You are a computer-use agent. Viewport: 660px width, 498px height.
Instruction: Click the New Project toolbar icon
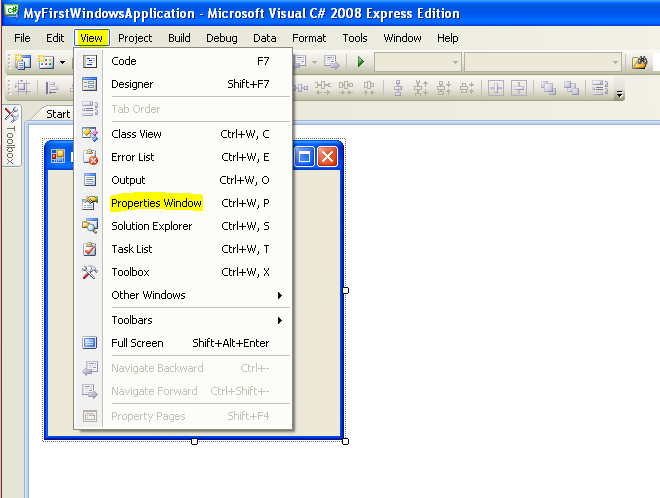[23, 62]
